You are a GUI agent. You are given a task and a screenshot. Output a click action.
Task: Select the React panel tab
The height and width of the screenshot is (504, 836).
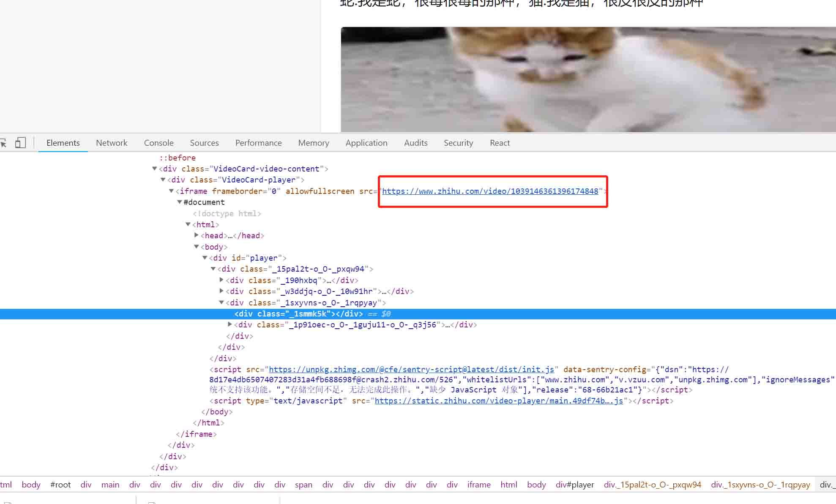500,142
